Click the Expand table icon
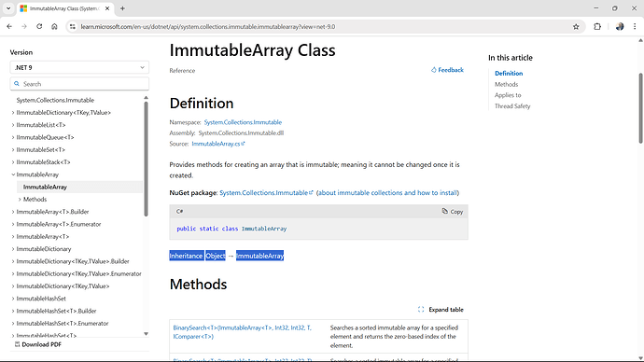This screenshot has width=644, height=362. point(421,310)
